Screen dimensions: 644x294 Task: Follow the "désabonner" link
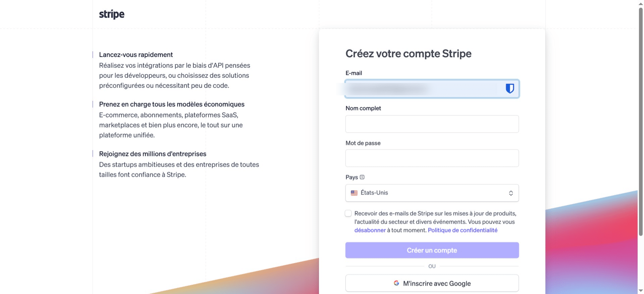pos(370,230)
